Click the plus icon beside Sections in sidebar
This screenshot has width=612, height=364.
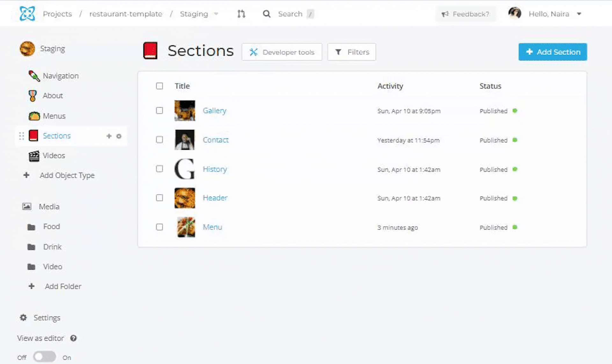(x=109, y=136)
